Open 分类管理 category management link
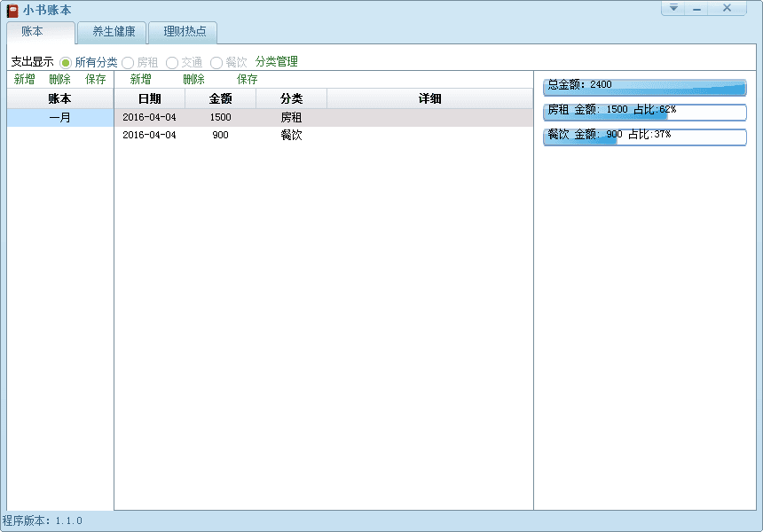The width and height of the screenshot is (763, 532). (277, 62)
